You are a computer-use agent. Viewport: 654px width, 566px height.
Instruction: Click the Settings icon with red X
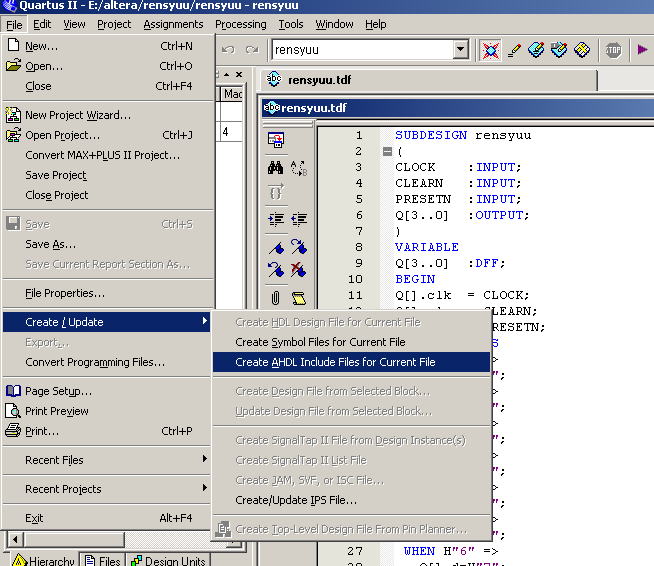(490, 50)
